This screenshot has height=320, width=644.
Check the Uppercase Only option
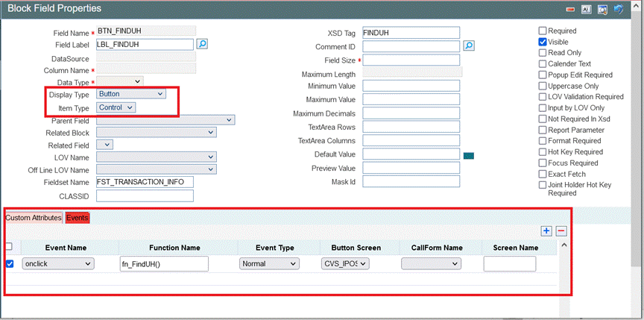[543, 86]
